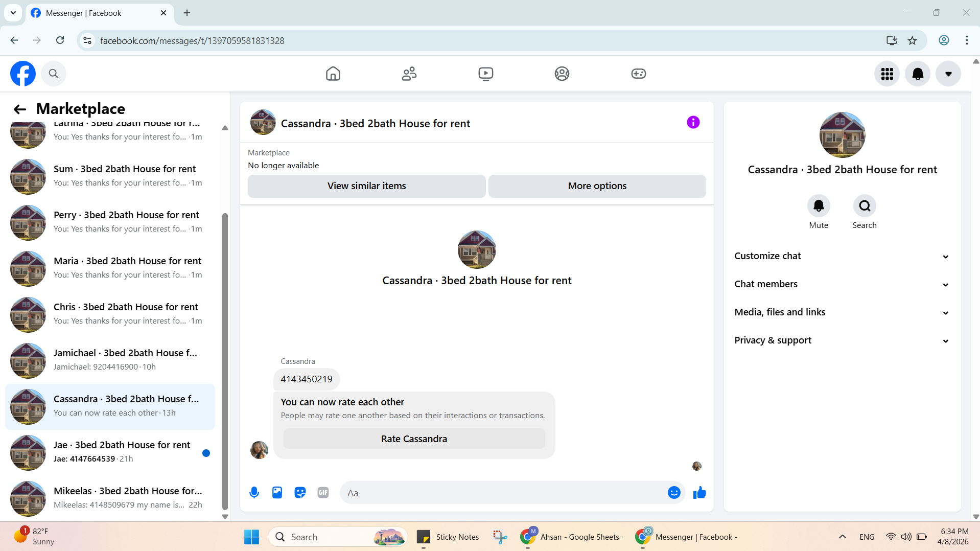Open Gaming controller icon

pos(639,74)
